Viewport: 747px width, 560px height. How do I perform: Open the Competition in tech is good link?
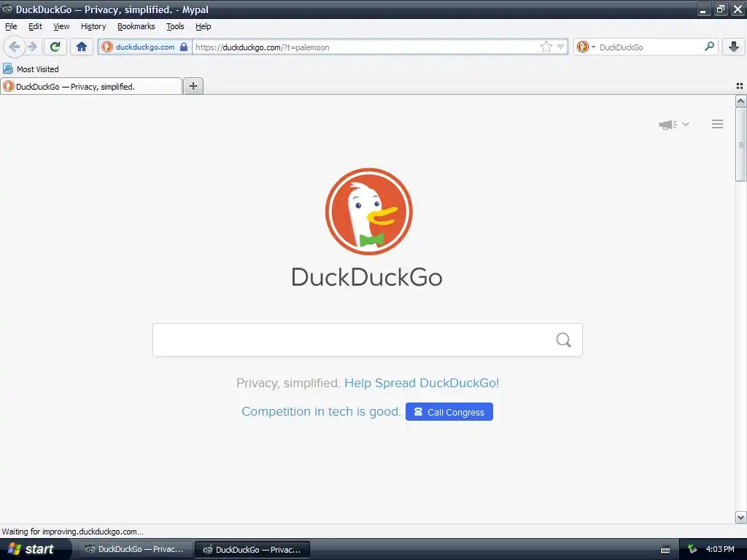pos(321,411)
